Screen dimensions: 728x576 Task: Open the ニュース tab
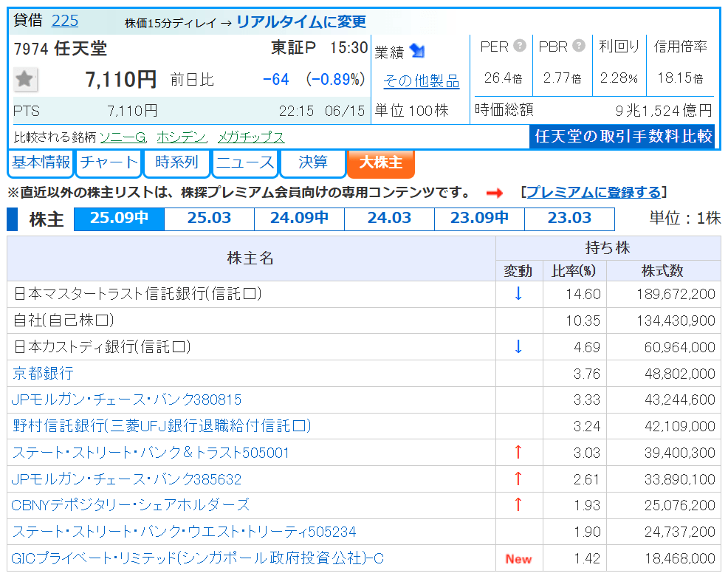[245, 162]
